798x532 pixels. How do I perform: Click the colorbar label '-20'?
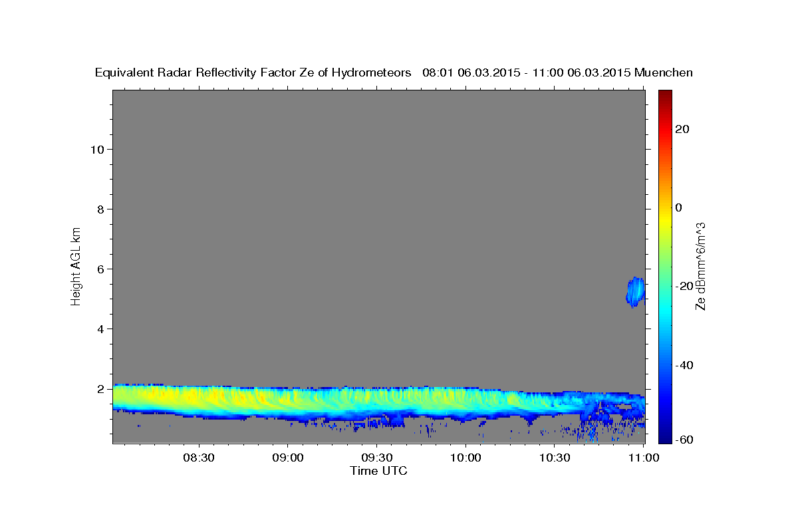coord(685,286)
